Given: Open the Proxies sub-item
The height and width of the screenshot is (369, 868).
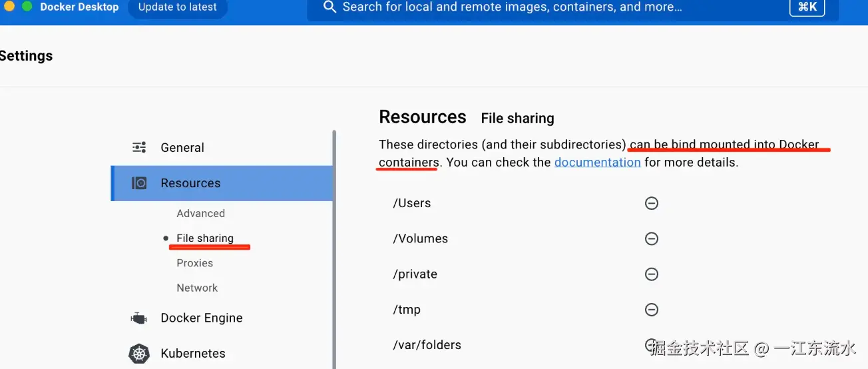Looking at the screenshot, I should point(195,263).
